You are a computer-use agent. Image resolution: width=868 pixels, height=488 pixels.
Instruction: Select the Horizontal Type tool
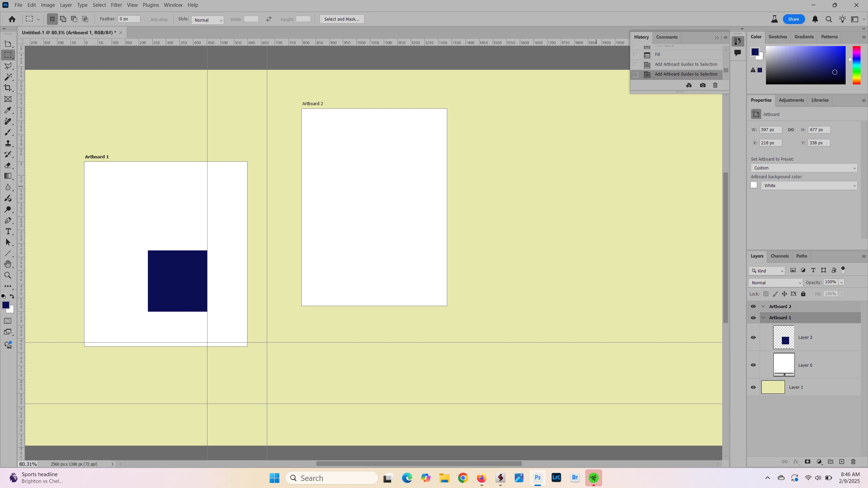tap(8, 231)
